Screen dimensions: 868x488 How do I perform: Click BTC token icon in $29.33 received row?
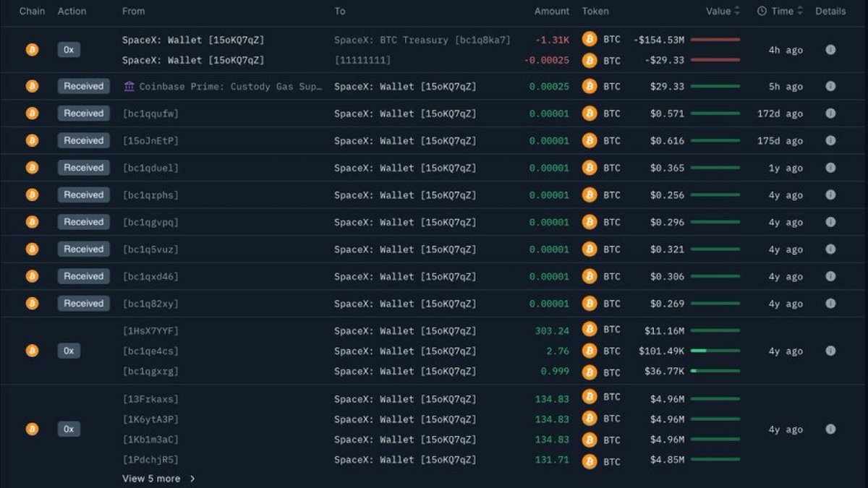(590, 86)
